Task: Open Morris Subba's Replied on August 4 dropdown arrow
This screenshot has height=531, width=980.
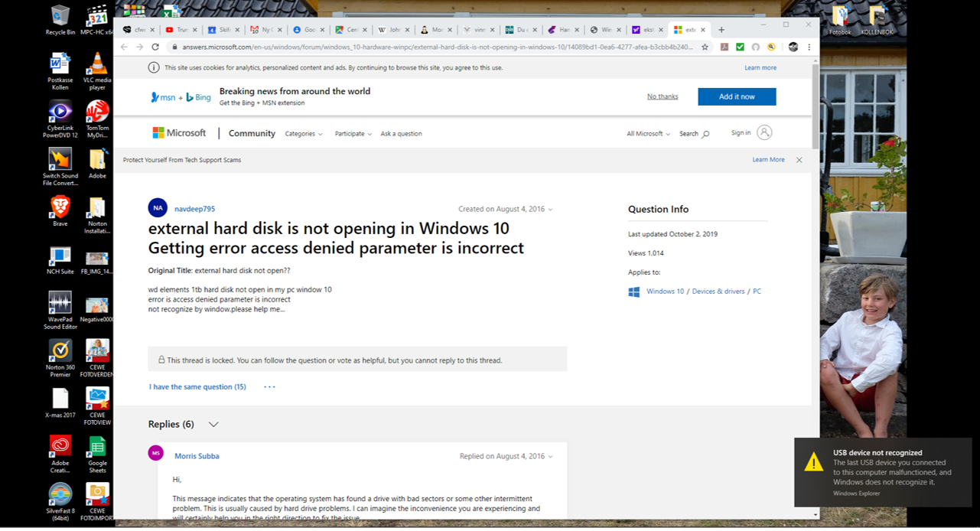Action: 550,457
